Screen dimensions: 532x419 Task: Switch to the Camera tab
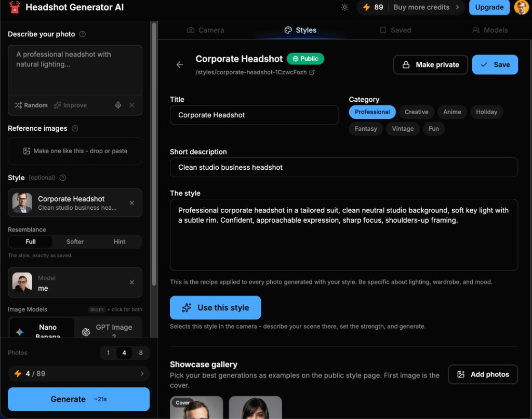click(x=206, y=30)
